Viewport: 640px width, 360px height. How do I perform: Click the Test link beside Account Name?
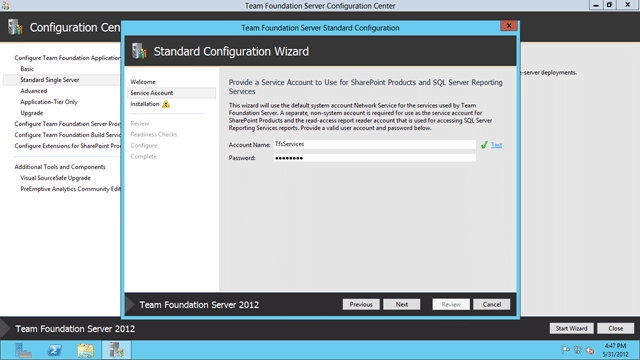click(496, 145)
